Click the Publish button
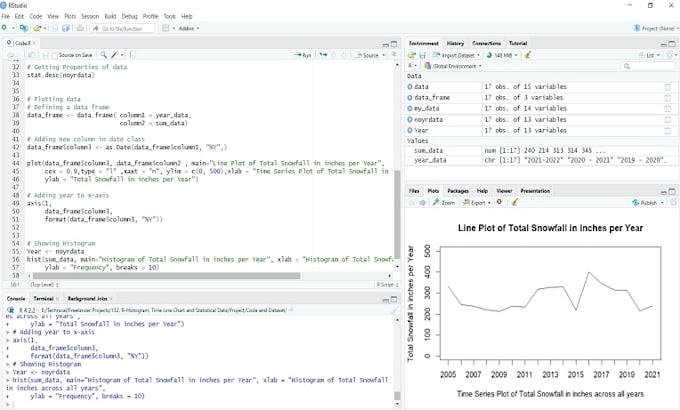Image resolution: width=680 pixels, height=410 pixels. pyautogui.click(x=644, y=203)
